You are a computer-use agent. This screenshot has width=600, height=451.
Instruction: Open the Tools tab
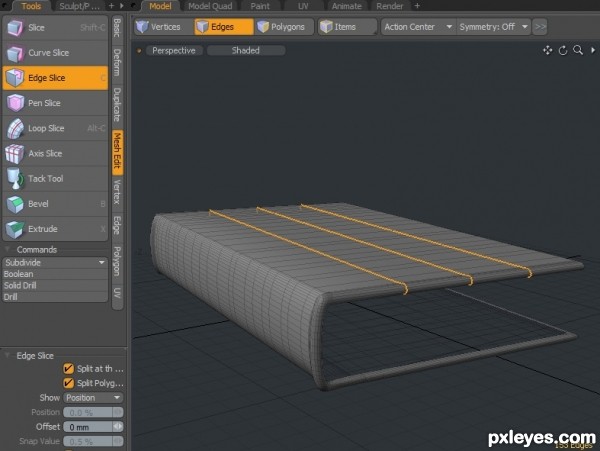click(31, 6)
